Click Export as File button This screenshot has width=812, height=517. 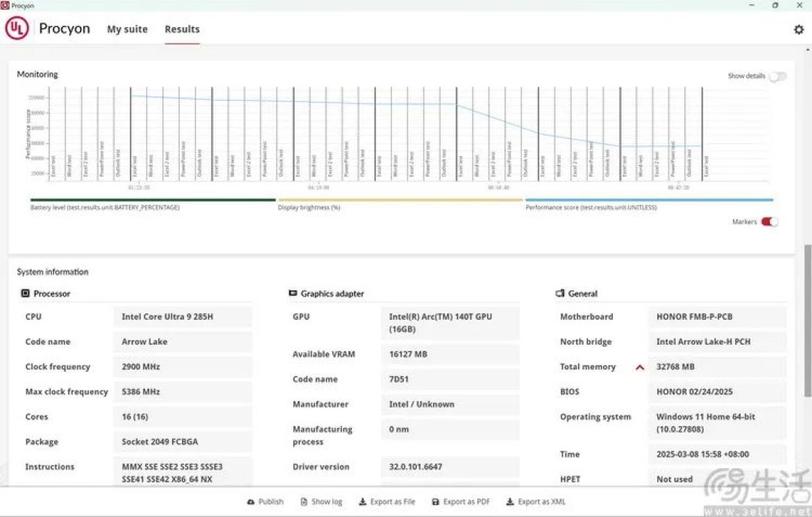click(387, 502)
